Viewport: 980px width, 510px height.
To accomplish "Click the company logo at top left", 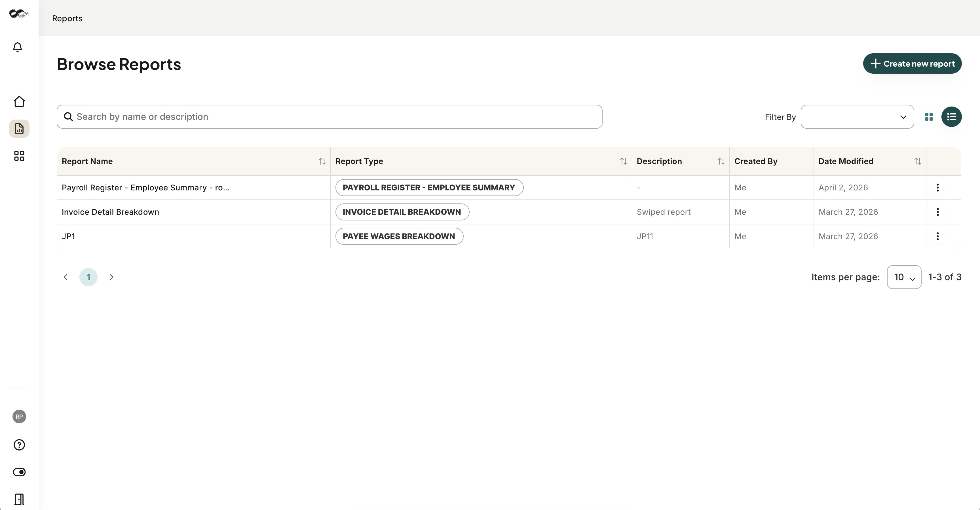I will point(19,14).
